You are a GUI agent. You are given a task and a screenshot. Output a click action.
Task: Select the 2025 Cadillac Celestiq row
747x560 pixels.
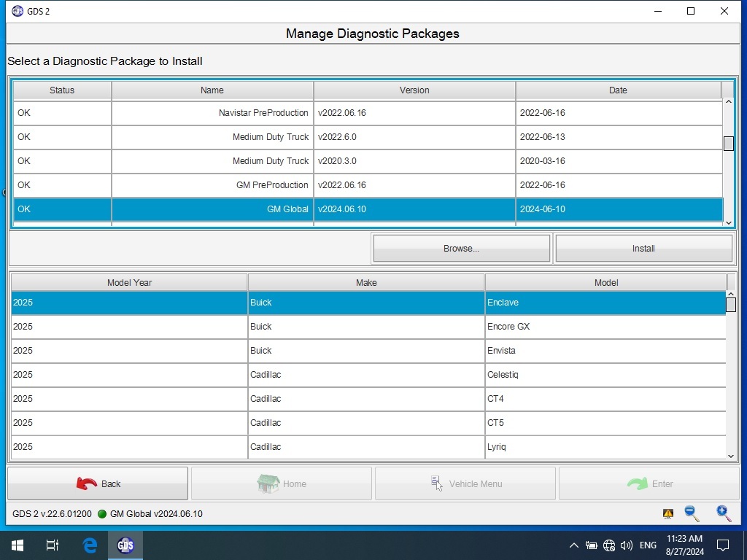coord(368,375)
